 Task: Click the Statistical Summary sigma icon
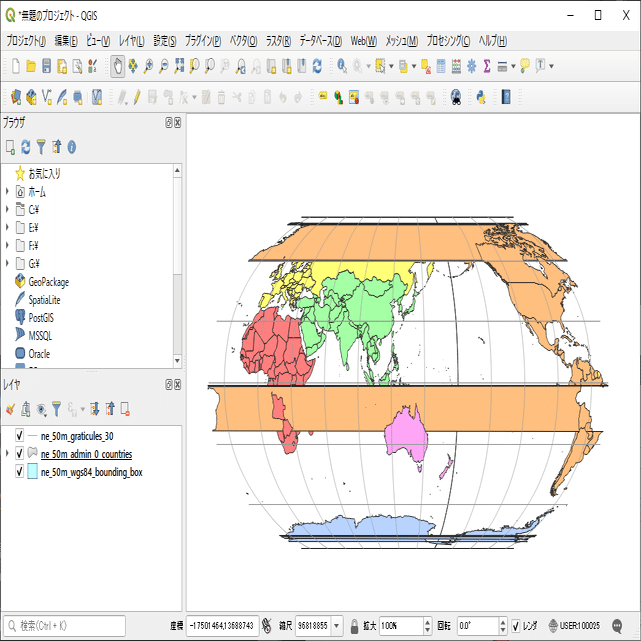[486, 66]
